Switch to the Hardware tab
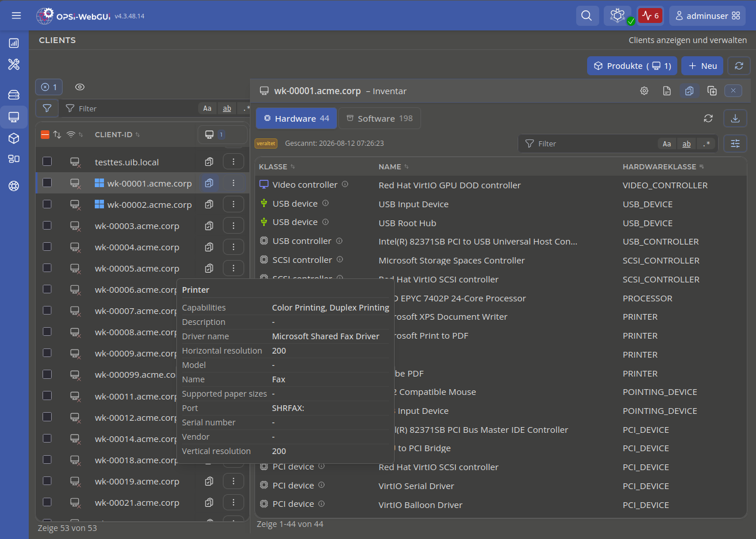 [x=296, y=118]
